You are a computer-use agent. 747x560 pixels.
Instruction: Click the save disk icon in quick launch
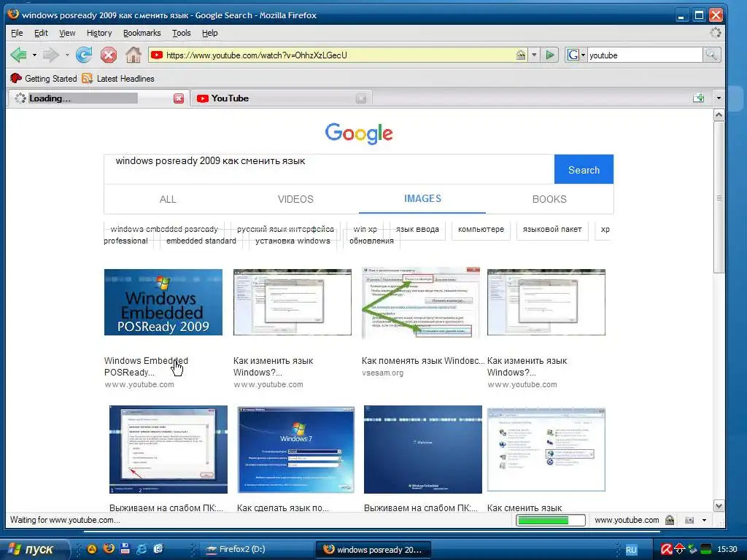(x=125, y=548)
